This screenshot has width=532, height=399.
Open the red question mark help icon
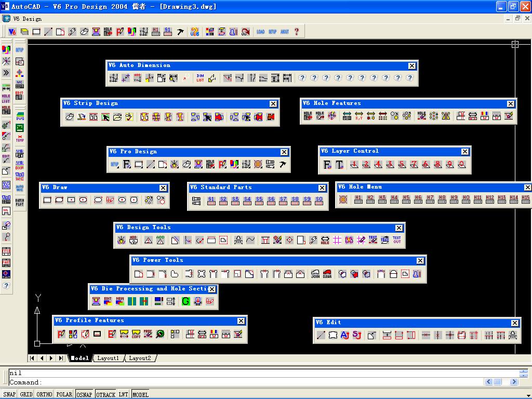pos(297,32)
